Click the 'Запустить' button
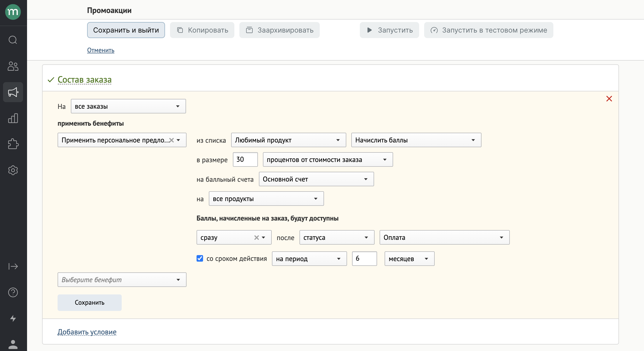 tap(389, 30)
